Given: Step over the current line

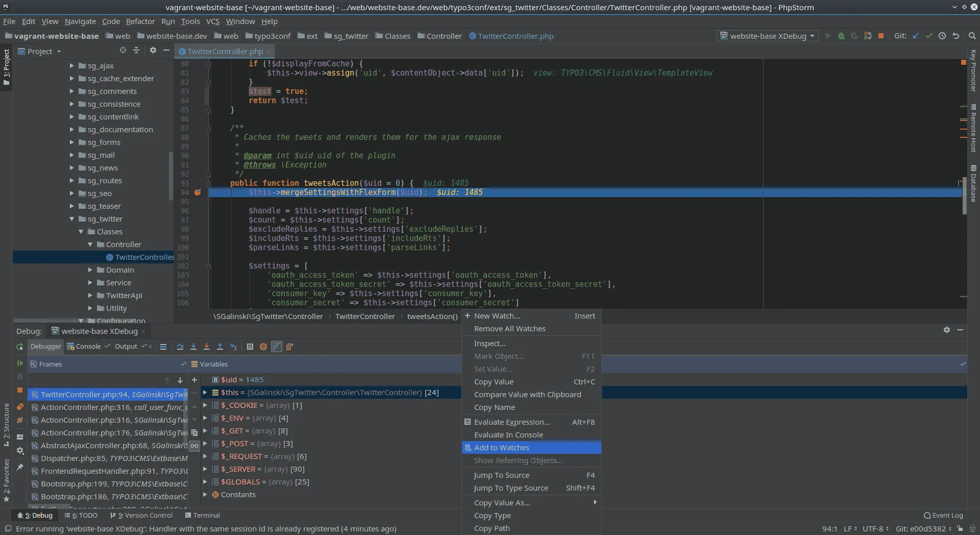Looking at the screenshot, I should (180, 347).
